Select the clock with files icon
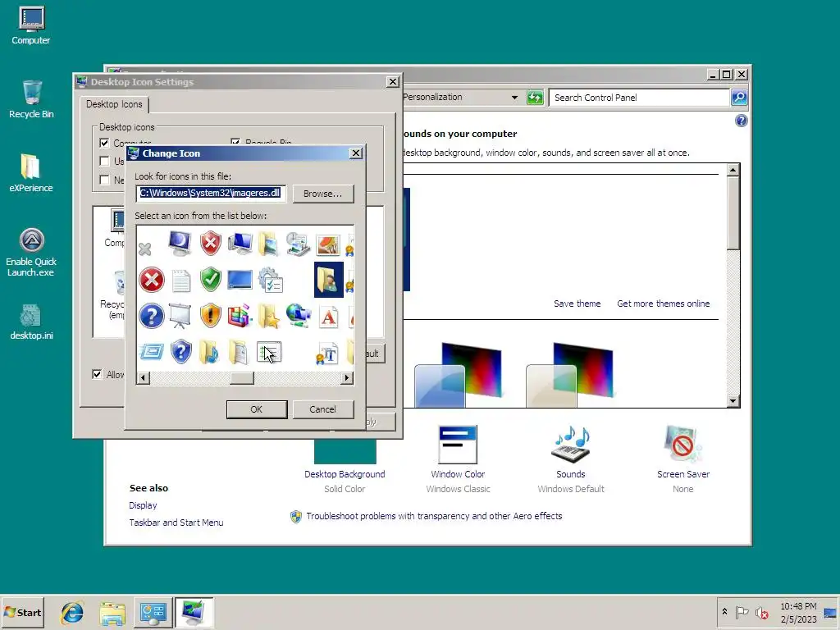Image resolution: width=840 pixels, height=630 pixels. tap(299, 244)
